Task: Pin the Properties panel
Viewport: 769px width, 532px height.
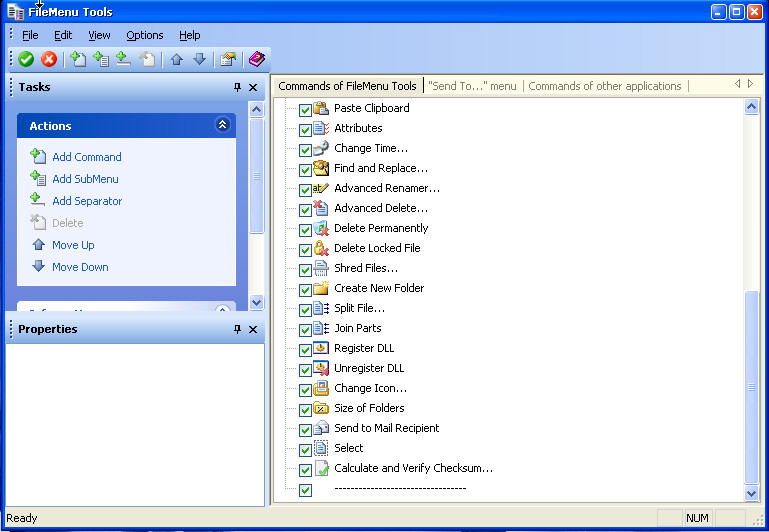Action: 237,329
